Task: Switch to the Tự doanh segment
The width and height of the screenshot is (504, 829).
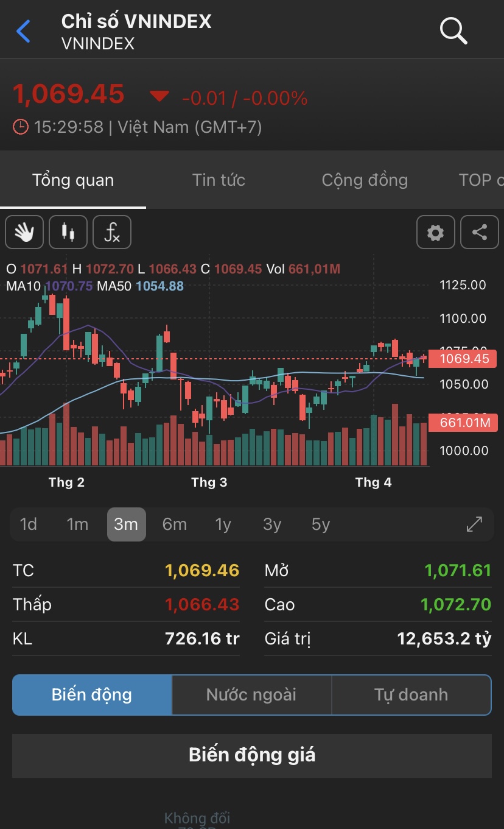Action: pyautogui.click(x=411, y=694)
